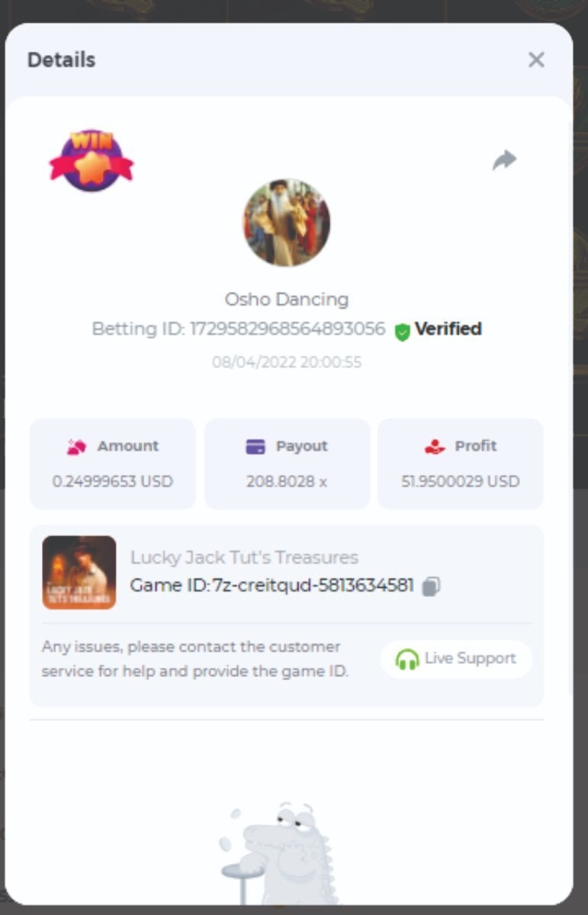Click the Payout card icon
Image resolution: width=588 pixels, height=915 pixels.
pos(255,447)
